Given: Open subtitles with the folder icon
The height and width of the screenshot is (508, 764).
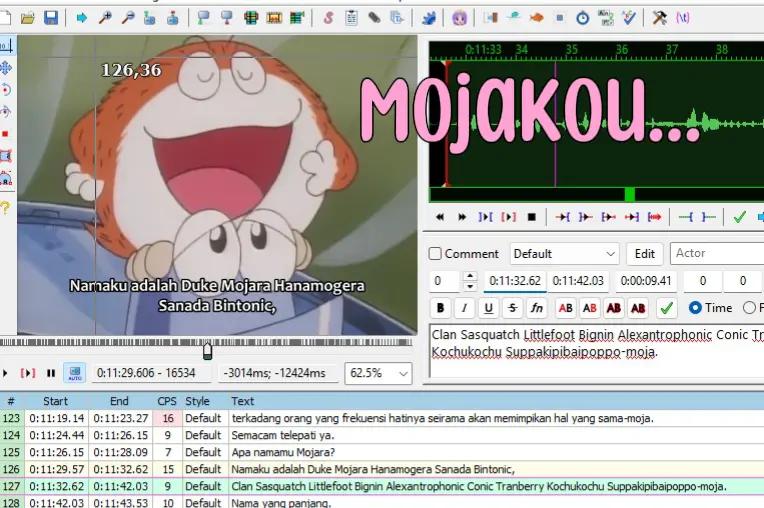Looking at the screenshot, I should pos(28,19).
